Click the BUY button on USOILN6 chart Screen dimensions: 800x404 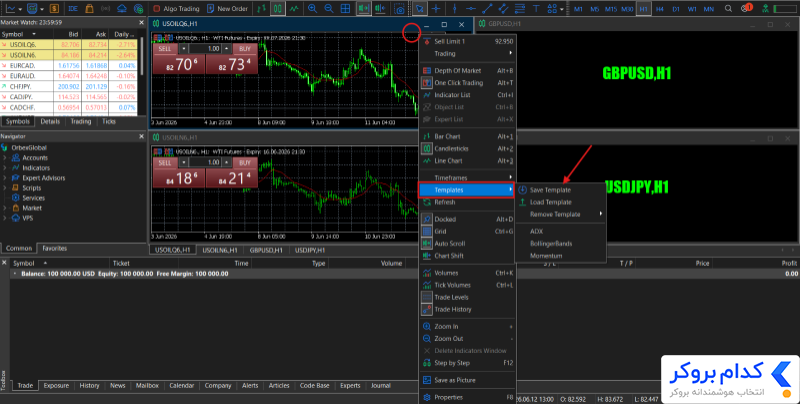tap(245, 163)
